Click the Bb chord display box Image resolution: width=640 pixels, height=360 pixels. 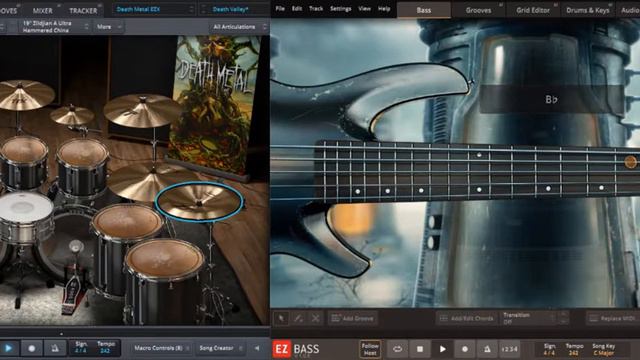click(551, 99)
